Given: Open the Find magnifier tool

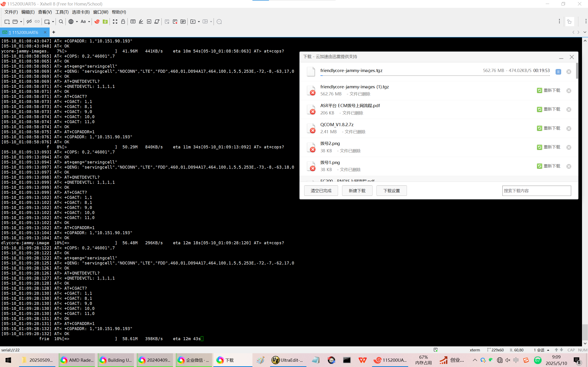Looking at the screenshot, I should [x=61, y=22].
